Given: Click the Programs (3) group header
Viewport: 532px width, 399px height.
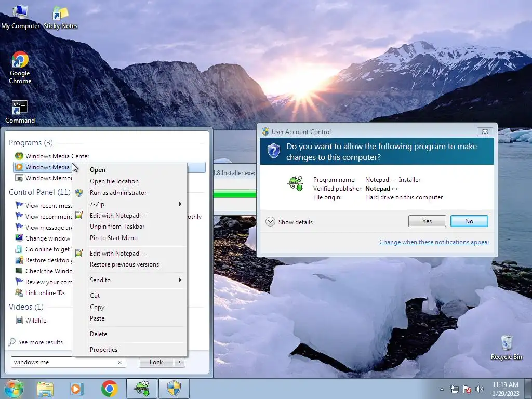Looking at the screenshot, I should point(31,143).
